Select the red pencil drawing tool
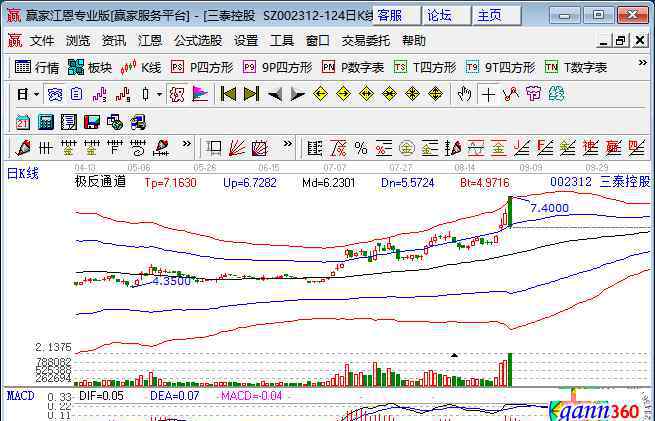The height and width of the screenshot is (421, 655). 23,148
